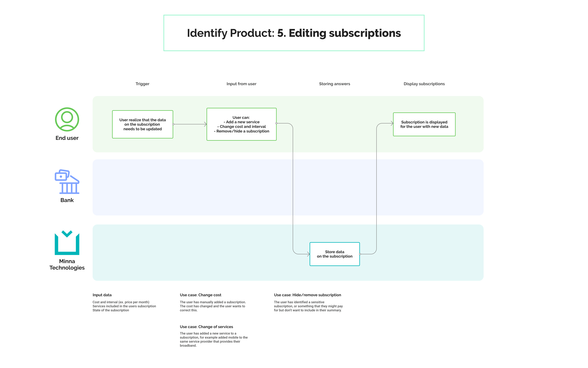Click the 'Minna Technologies' lane label

coord(67,264)
